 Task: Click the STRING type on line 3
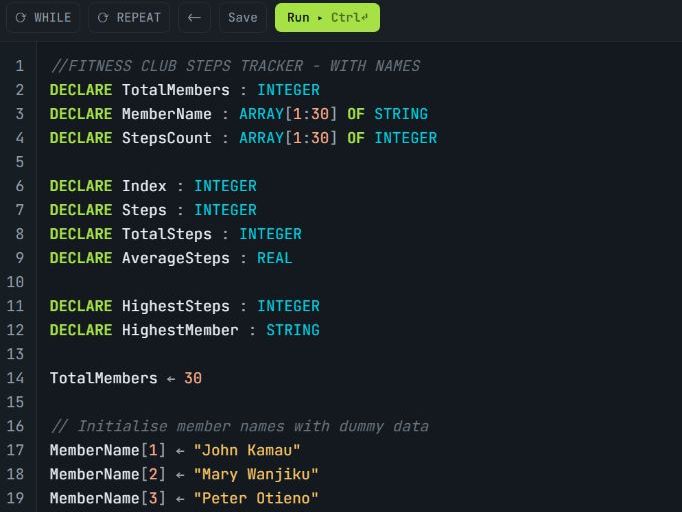[x=401, y=114]
